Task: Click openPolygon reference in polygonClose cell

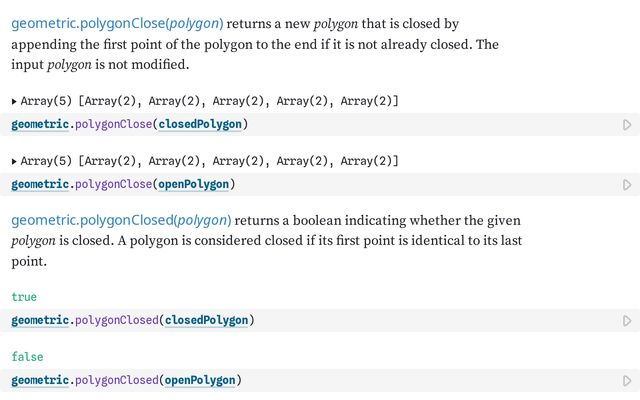Action: [x=193, y=184]
